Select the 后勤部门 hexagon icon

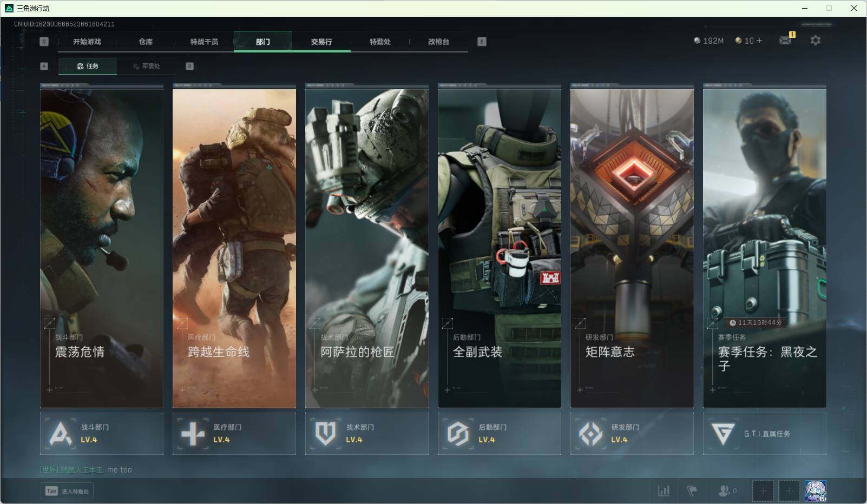coord(458,434)
